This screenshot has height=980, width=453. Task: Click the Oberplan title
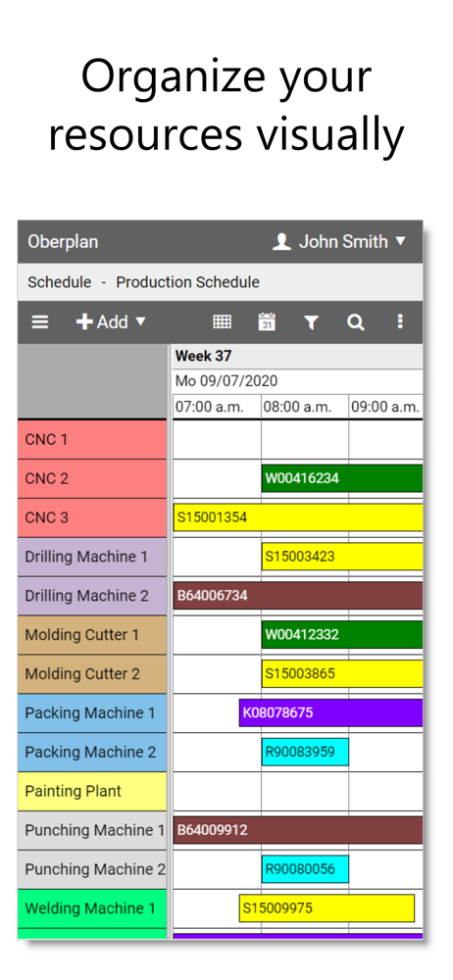[63, 242]
